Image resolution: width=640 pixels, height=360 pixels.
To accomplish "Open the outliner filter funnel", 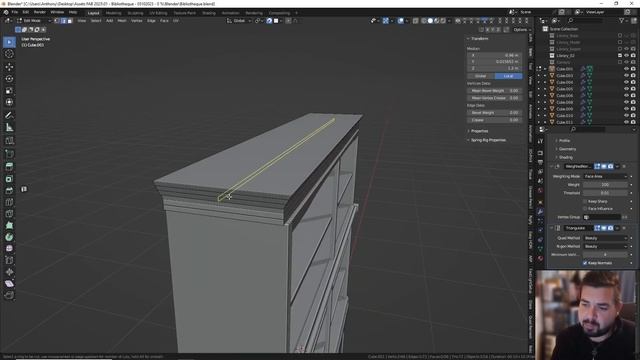I will [622, 20].
